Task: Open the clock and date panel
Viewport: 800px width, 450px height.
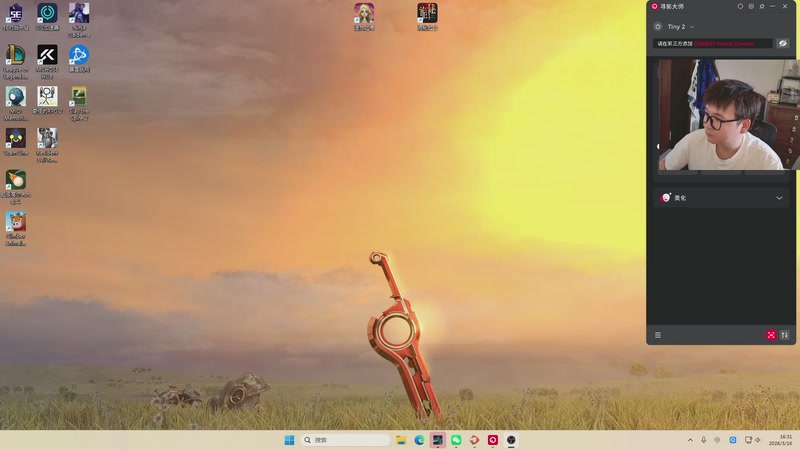Action: pos(781,440)
